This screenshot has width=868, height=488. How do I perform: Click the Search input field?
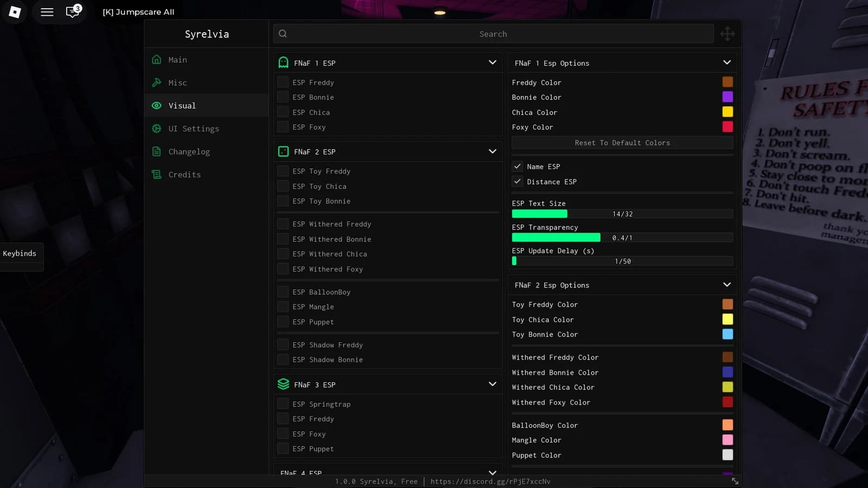coord(493,34)
